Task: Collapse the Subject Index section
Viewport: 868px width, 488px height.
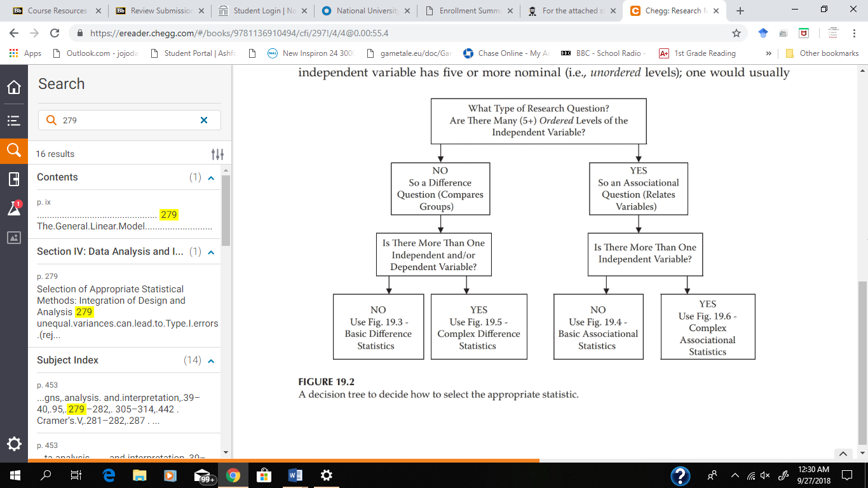Action: (210, 360)
